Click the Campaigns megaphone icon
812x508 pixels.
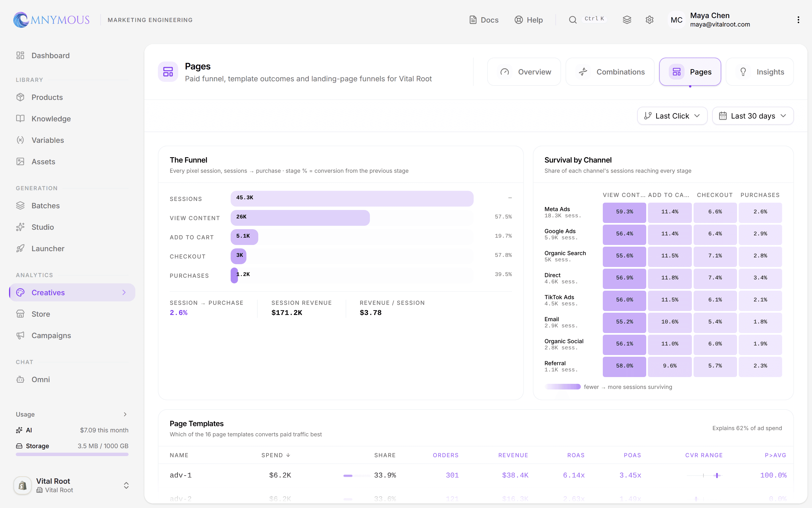click(x=21, y=335)
